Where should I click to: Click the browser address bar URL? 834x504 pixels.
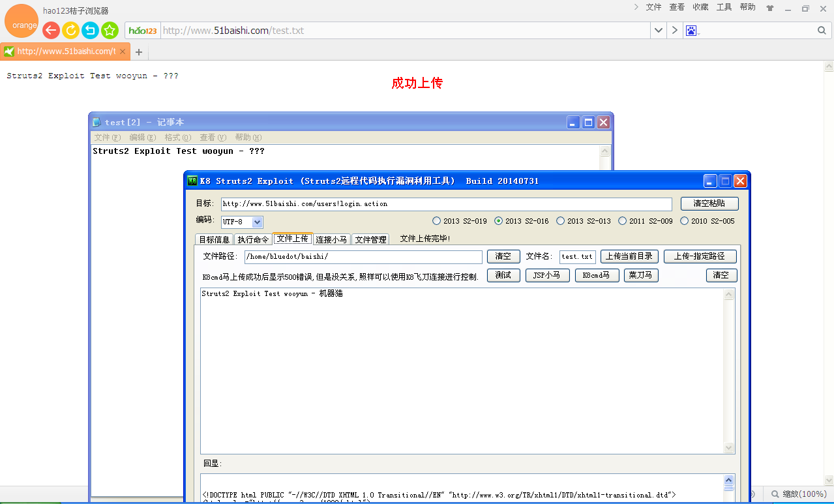pyautogui.click(x=404, y=31)
